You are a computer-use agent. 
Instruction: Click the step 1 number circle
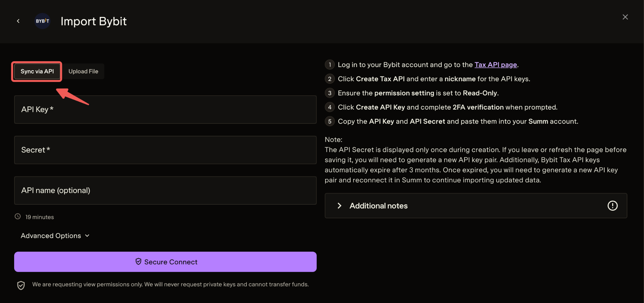point(330,65)
